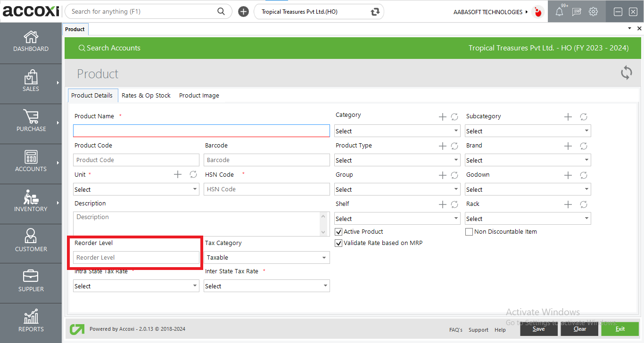Expand the Godown dropdown
Image resolution: width=644 pixels, height=343 pixels.
click(528, 190)
